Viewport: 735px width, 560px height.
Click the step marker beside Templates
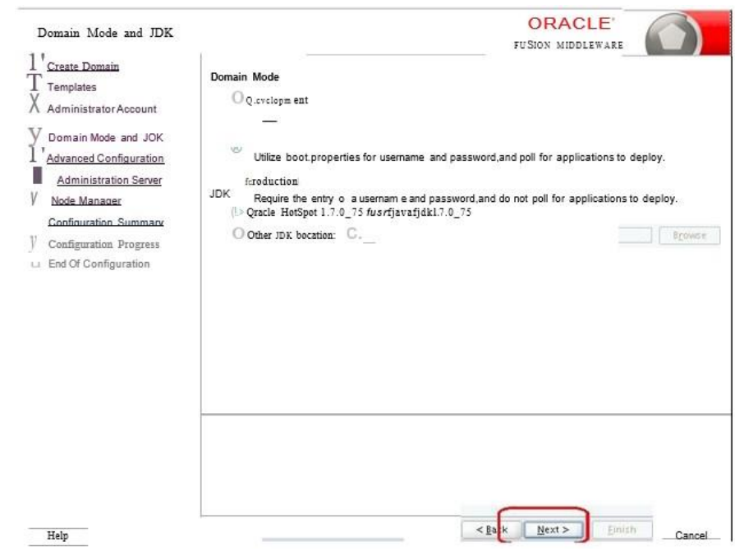pos(34,82)
